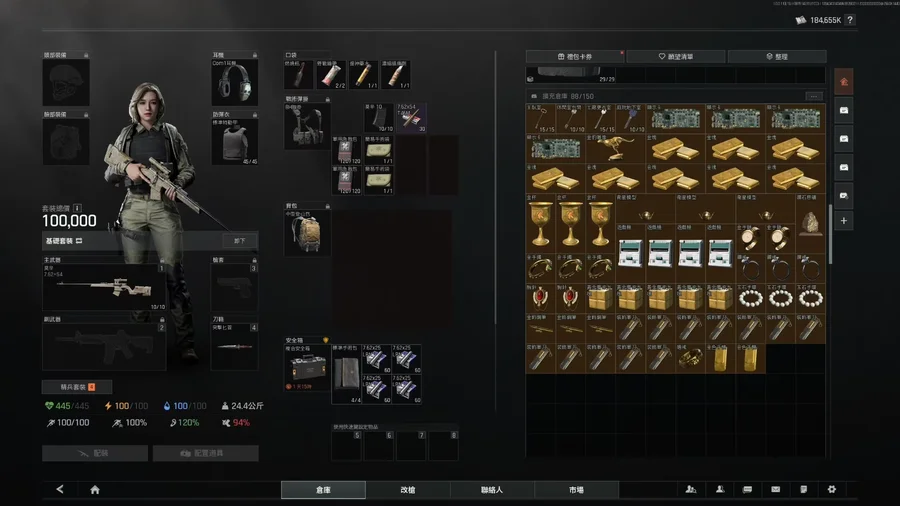This screenshot has width=900, height=506.
Task: Select the red main stash sidebar icon
Action: click(x=844, y=82)
